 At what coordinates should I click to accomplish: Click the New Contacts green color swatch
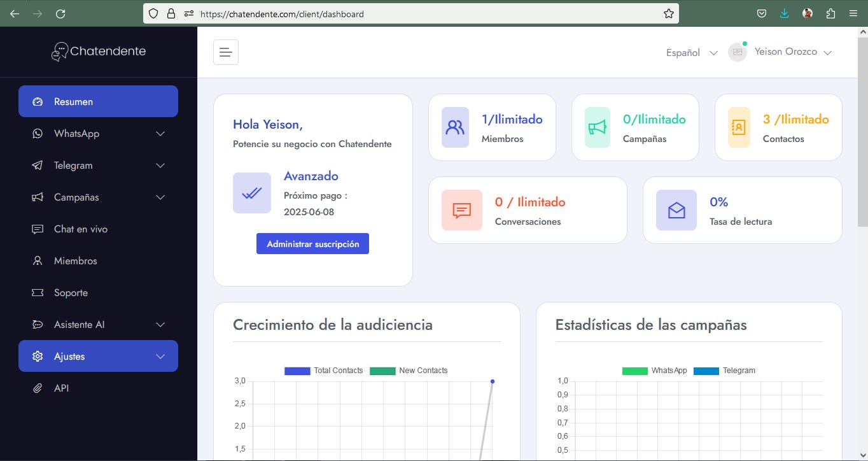[382, 371]
